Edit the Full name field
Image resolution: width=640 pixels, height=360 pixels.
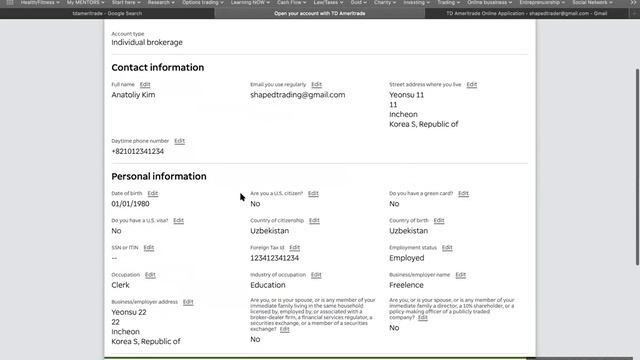point(145,84)
